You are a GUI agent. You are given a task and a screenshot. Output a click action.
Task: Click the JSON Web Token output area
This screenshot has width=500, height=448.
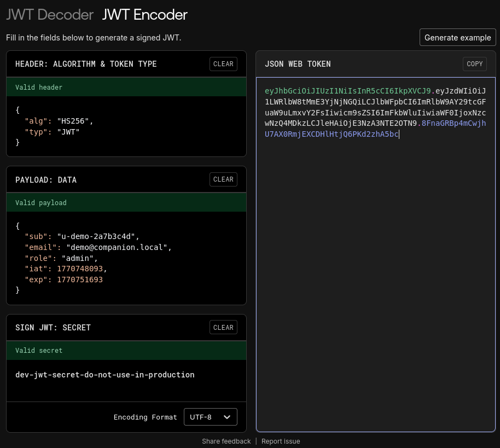coord(376,254)
